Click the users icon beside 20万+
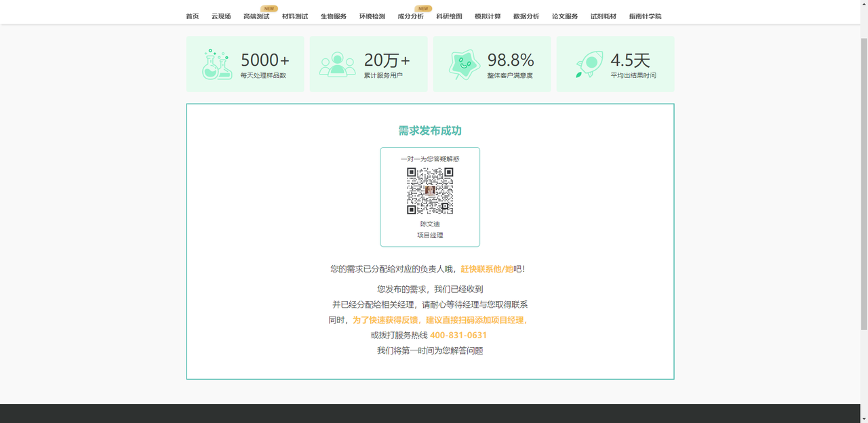The height and width of the screenshot is (423, 868). click(x=338, y=64)
